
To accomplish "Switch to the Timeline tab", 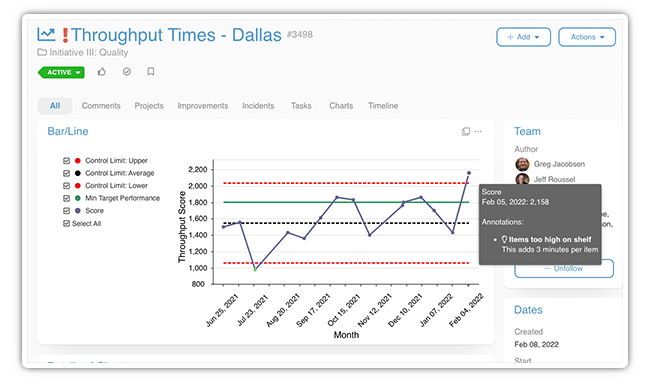I will [x=383, y=106].
